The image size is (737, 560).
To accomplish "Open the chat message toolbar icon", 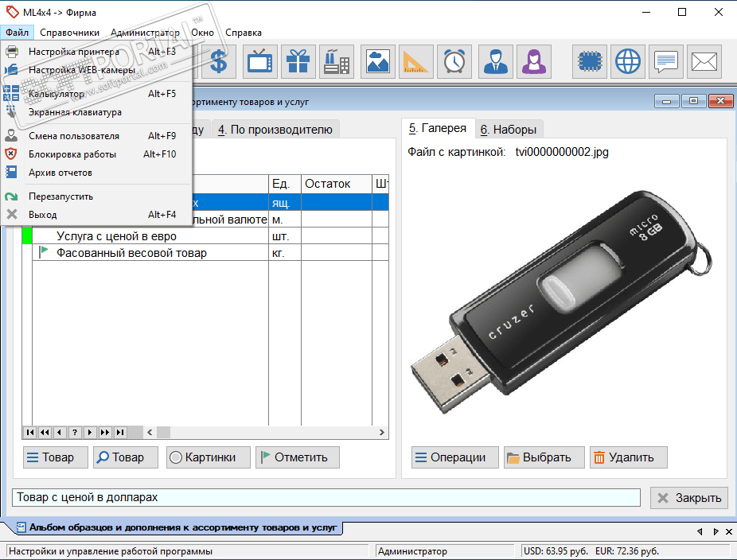I will tap(666, 61).
